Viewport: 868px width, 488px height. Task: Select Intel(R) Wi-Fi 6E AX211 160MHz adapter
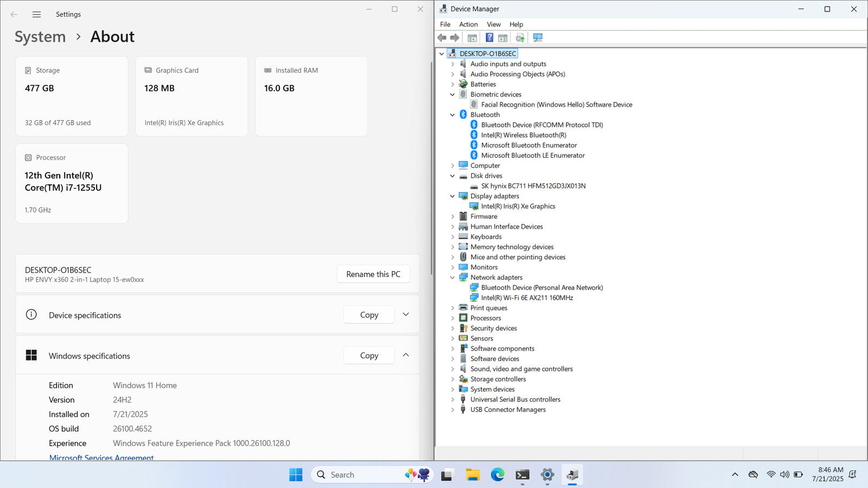pos(527,298)
